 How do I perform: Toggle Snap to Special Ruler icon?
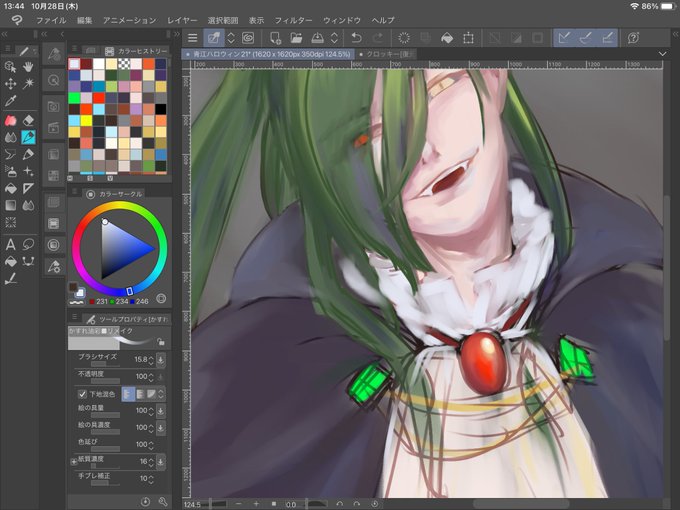[x=586, y=38]
